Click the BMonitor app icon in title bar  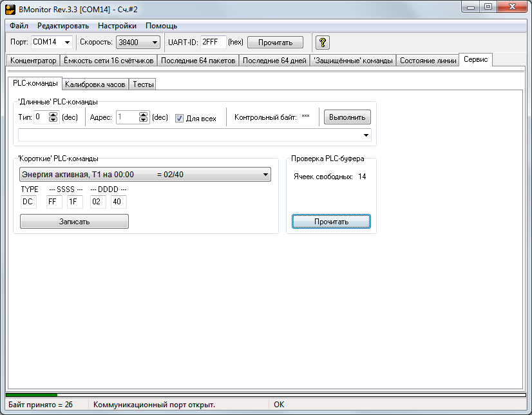tap(10, 10)
